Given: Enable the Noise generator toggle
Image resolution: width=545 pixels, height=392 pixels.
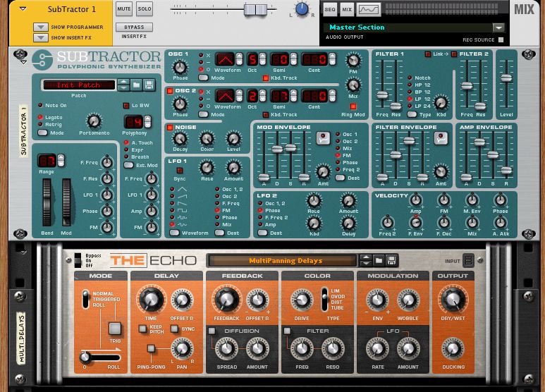Looking at the screenshot, I should 170,128.
